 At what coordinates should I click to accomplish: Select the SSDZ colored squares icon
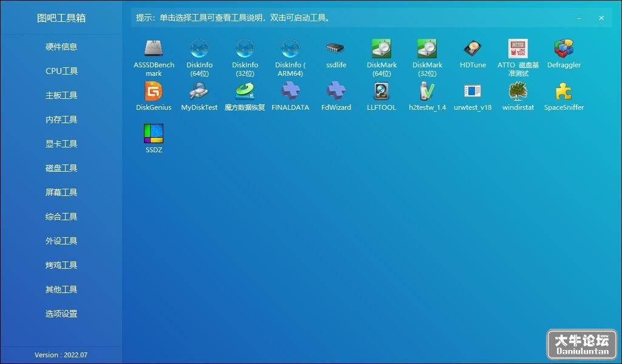[x=154, y=133]
